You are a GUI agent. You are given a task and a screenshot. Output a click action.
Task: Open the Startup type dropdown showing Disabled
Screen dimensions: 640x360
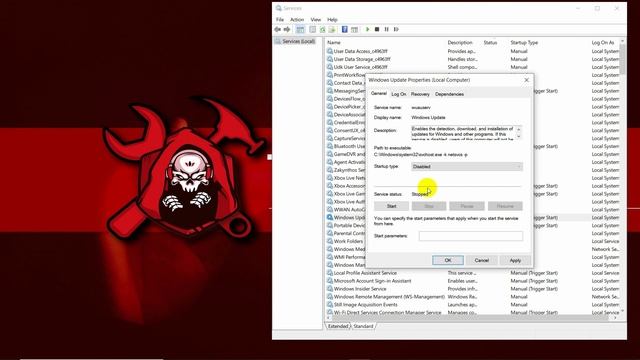pos(467,167)
